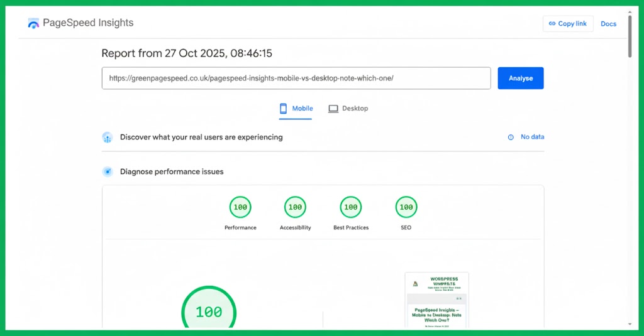Click the real users experience icon

[108, 138]
